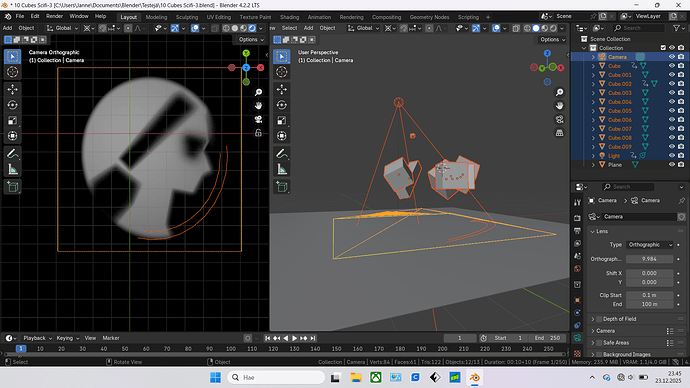Open the Render menu
Viewport: 690px width, 388px height.
pyautogui.click(x=54, y=16)
